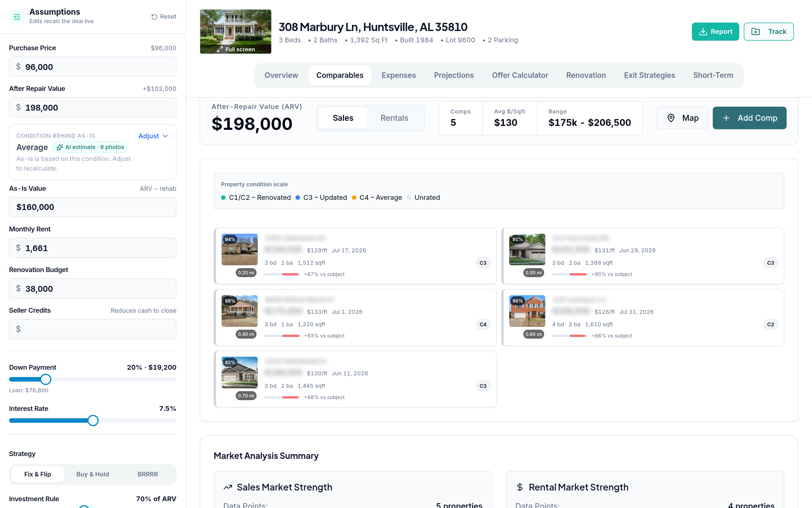This screenshot has width=812, height=508.
Task: Click the +87% vs subject bar
Action: click(282, 274)
